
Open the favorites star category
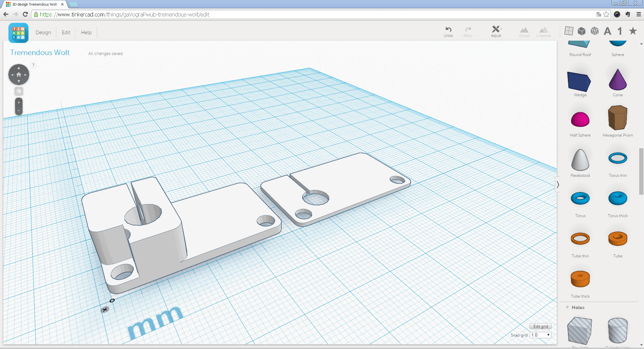click(x=633, y=31)
